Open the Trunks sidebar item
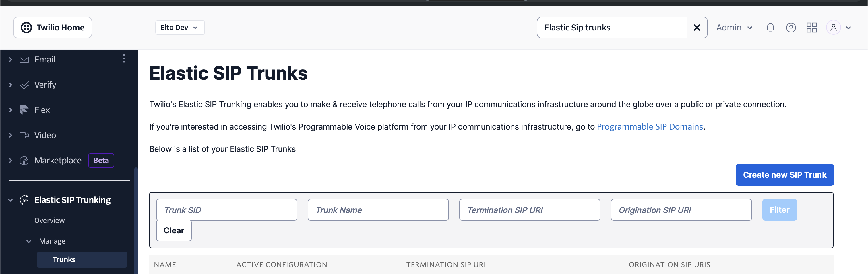868x274 pixels. click(82, 259)
